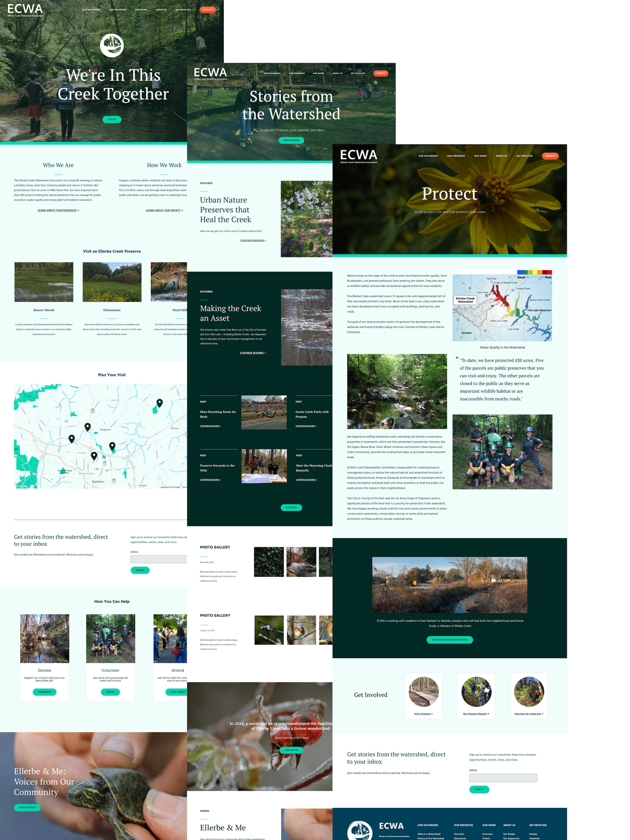The width and height of the screenshot is (630, 840).
Task: Click Donate button on the Protect page header
Action: tap(550, 156)
